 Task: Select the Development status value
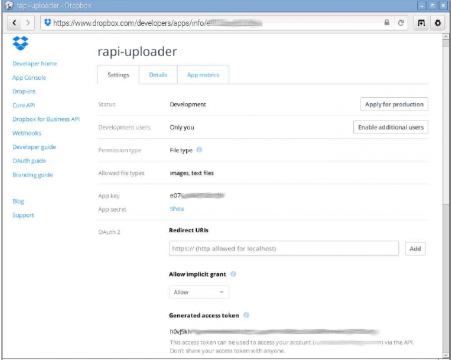(188, 104)
